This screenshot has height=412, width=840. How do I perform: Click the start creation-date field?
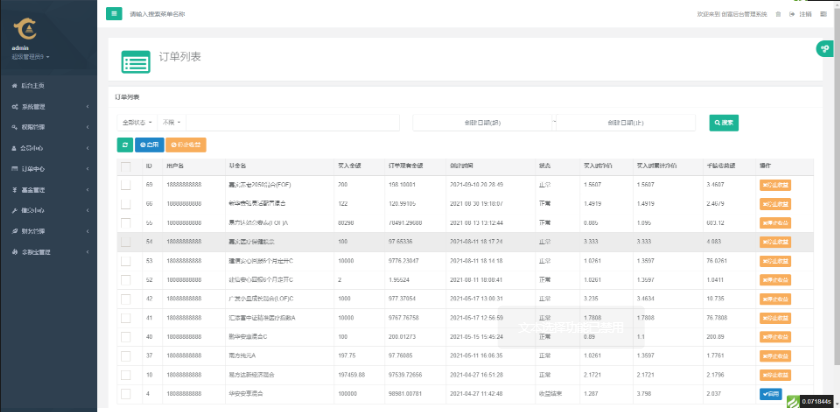coord(482,123)
